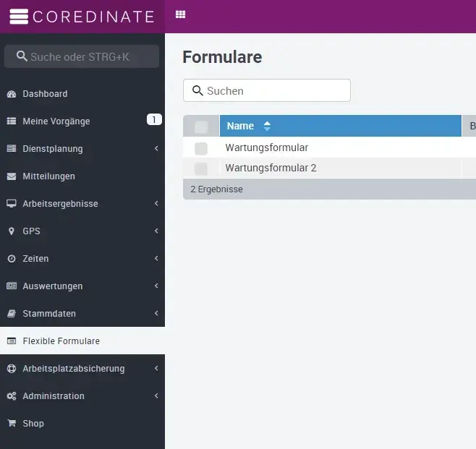Open Flexible Formulare menu item

[x=61, y=341]
